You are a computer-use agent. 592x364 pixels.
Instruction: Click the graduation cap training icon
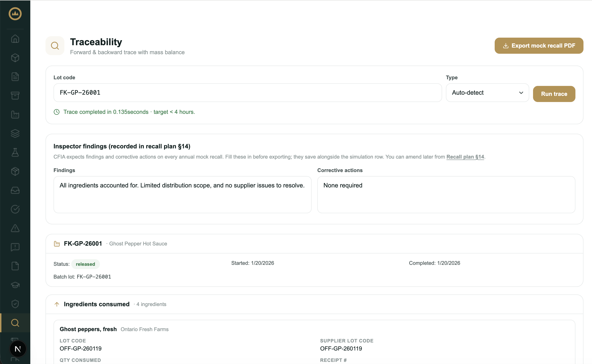tap(15, 285)
